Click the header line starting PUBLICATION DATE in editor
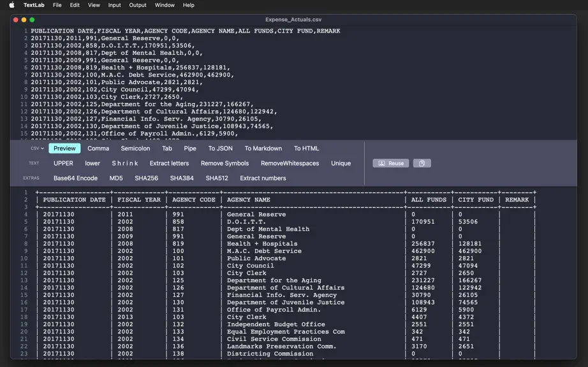 tap(185, 31)
